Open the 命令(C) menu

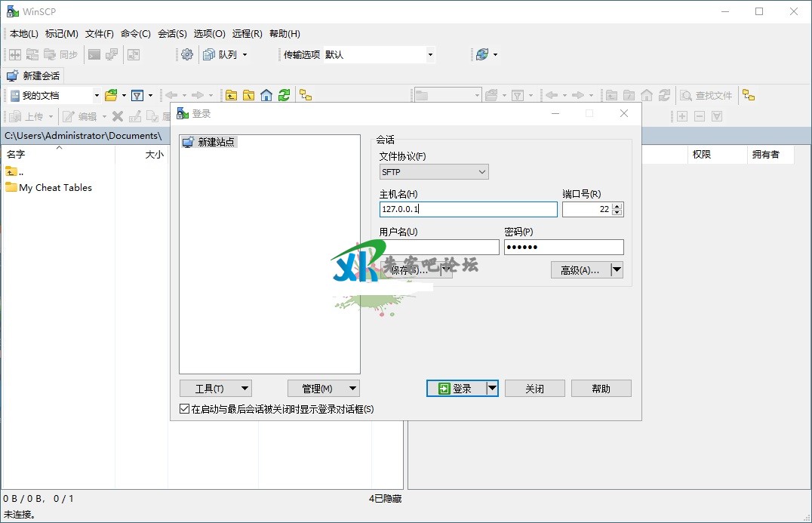136,34
